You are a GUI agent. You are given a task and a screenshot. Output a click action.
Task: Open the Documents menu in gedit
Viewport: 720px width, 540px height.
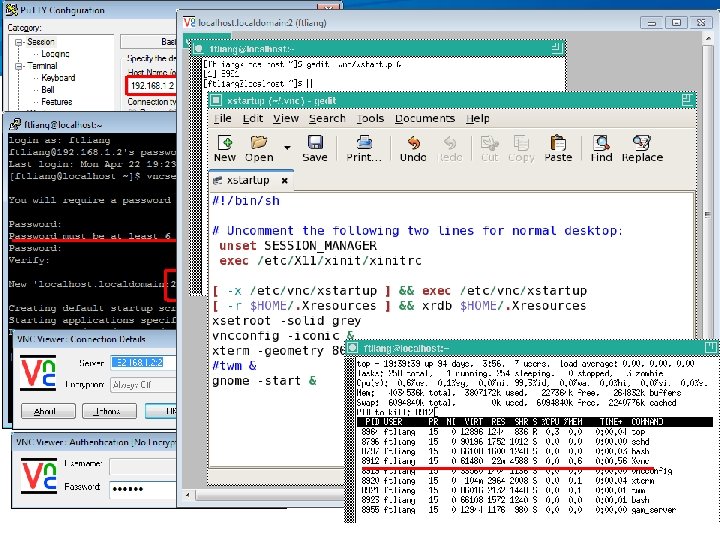424,118
